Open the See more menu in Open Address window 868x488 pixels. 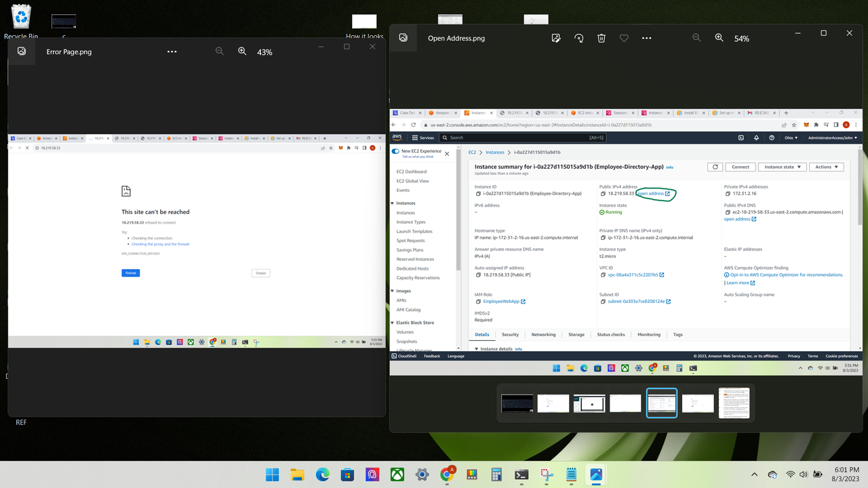646,39
